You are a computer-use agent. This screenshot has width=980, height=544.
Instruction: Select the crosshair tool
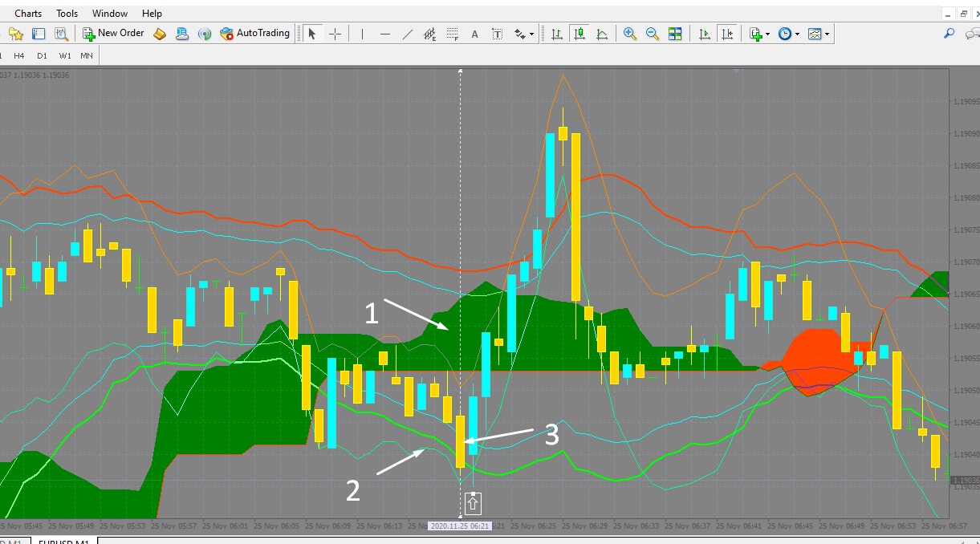[x=335, y=34]
